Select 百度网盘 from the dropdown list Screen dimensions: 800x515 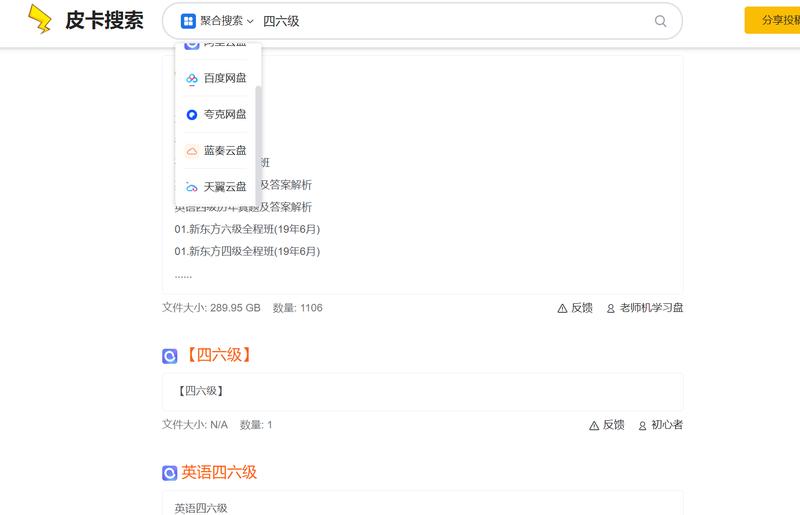215,78
